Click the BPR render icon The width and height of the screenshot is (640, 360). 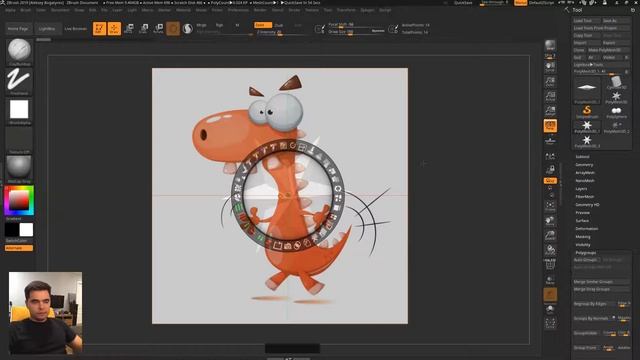click(550, 46)
